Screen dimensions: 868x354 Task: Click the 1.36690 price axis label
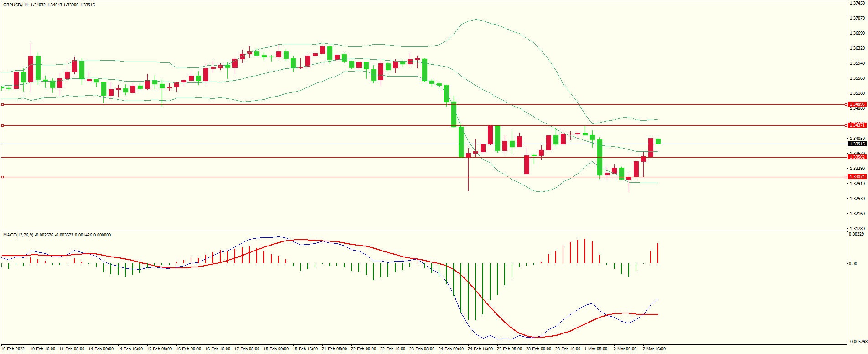tap(858, 33)
